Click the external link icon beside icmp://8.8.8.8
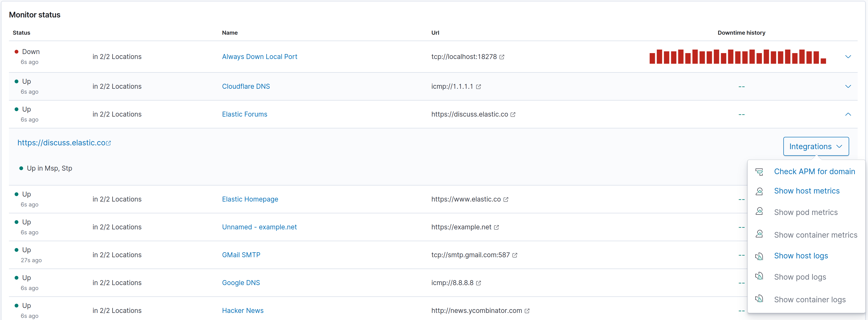Image resolution: width=868 pixels, height=320 pixels. point(479,283)
